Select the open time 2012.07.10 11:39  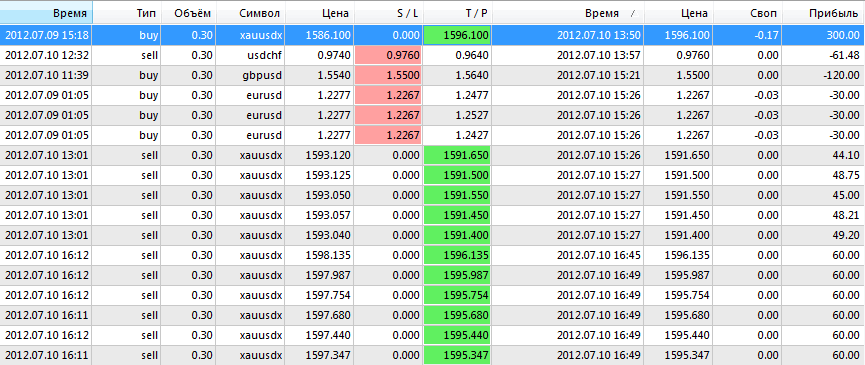(x=47, y=76)
